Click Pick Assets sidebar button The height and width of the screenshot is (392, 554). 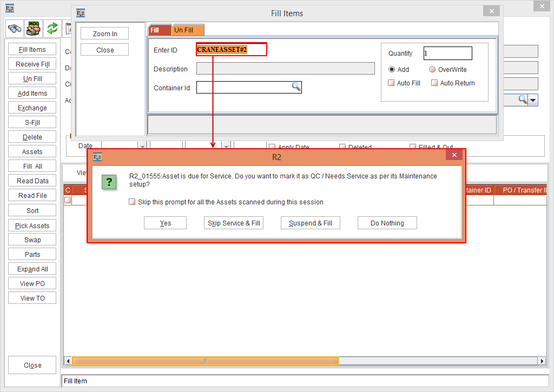tap(32, 225)
